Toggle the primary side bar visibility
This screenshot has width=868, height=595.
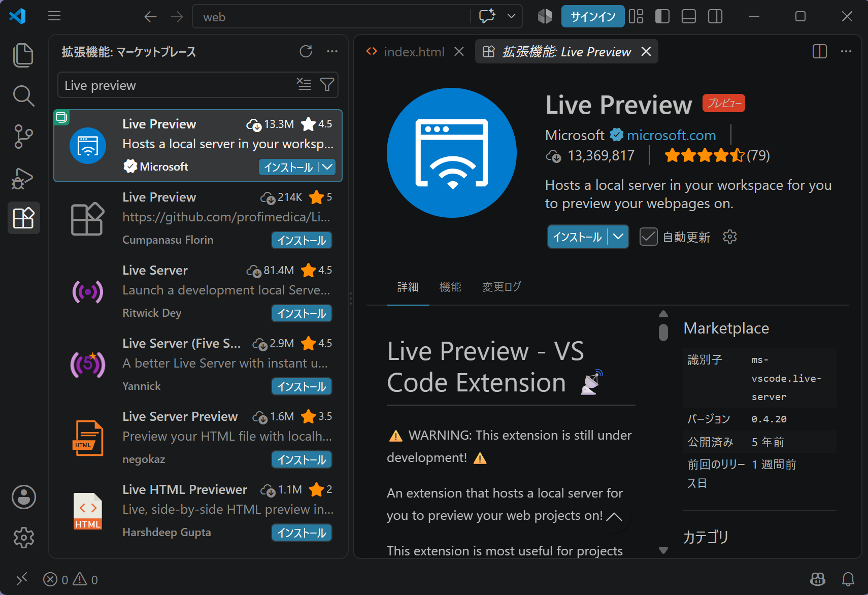coord(662,16)
